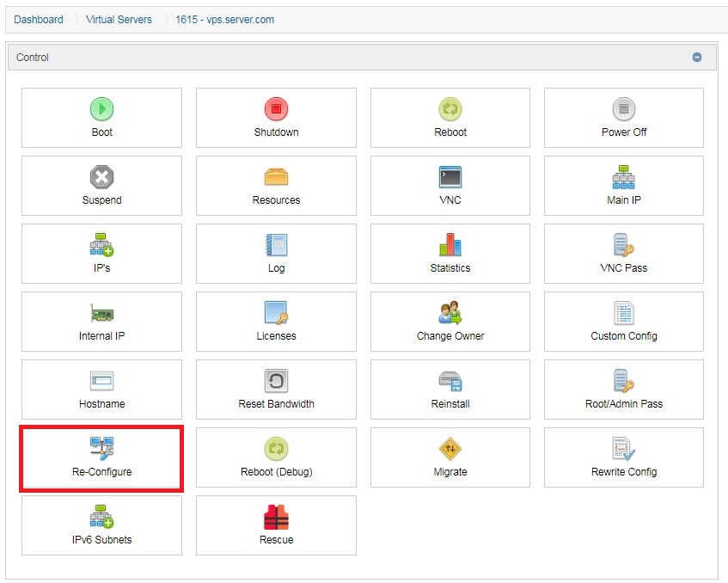Collapse the Control panel with minus button
The image size is (728, 583).
[x=697, y=57]
